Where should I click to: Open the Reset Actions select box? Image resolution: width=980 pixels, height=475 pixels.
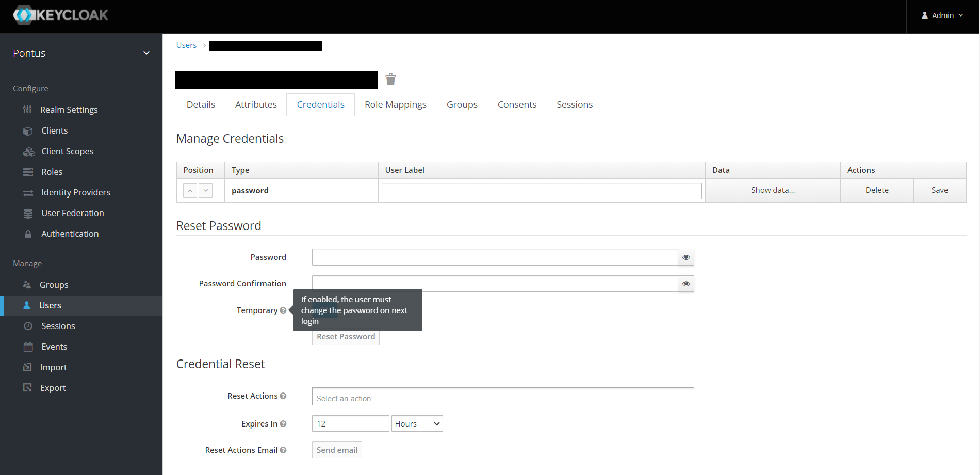pyautogui.click(x=503, y=397)
